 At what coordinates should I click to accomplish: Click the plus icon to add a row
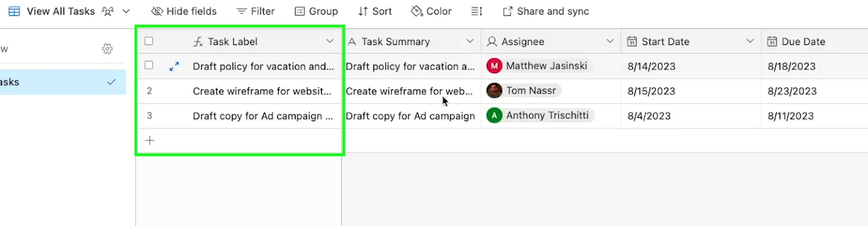pos(150,140)
